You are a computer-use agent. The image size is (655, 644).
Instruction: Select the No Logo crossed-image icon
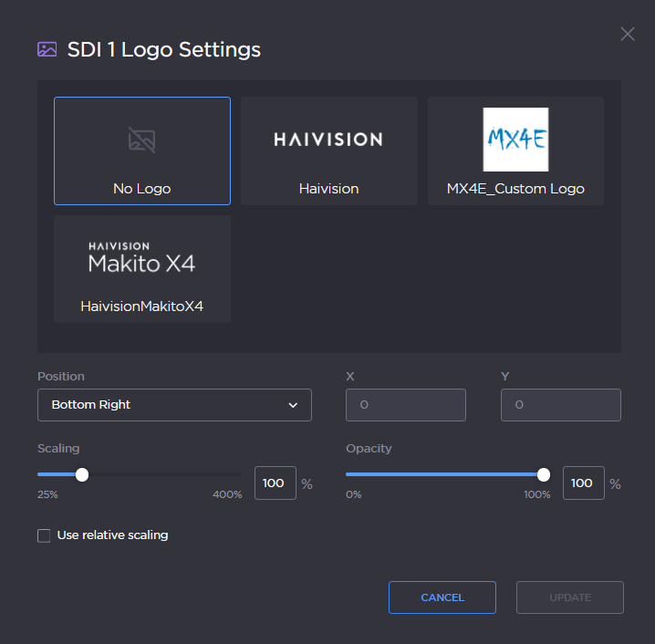point(141,140)
